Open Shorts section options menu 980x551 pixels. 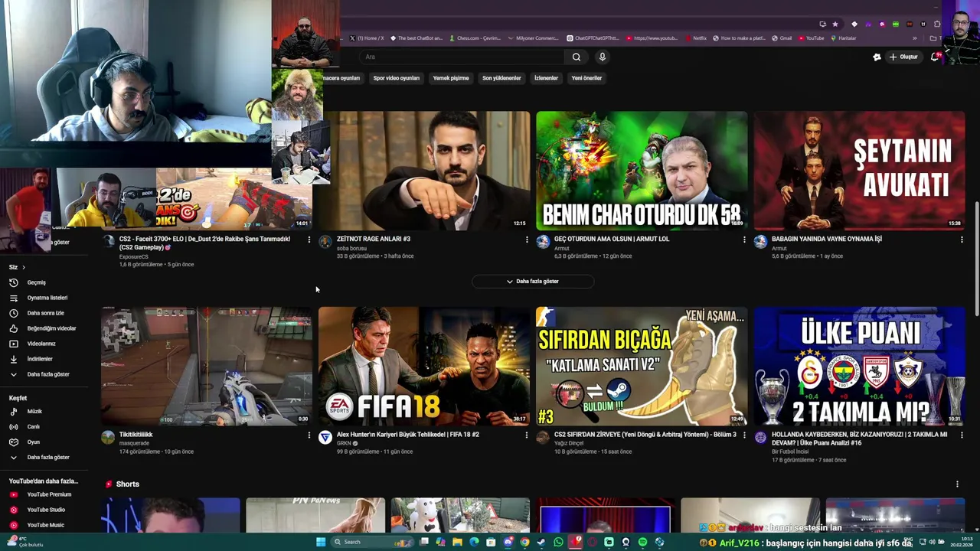(x=957, y=484)
